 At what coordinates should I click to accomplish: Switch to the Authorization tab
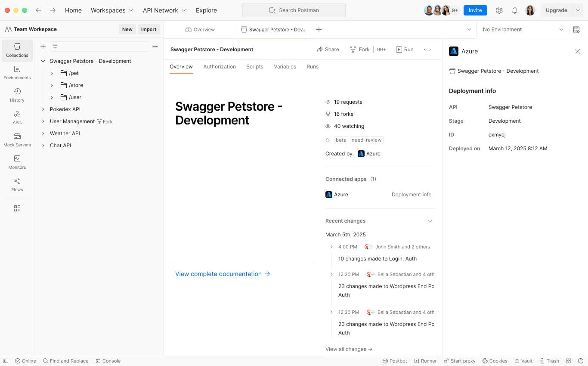tap(220, 67)
